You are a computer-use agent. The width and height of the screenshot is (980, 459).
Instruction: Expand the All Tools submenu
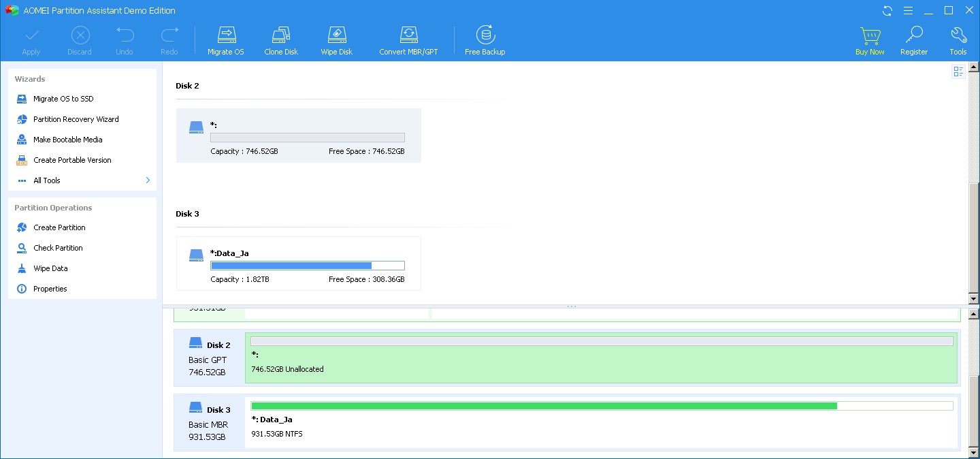pyautogui.click(x=148, y=180)
